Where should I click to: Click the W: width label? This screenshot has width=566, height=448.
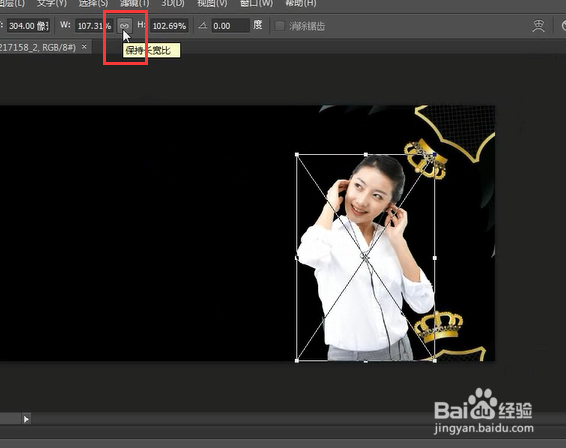[x=65, y=25]
